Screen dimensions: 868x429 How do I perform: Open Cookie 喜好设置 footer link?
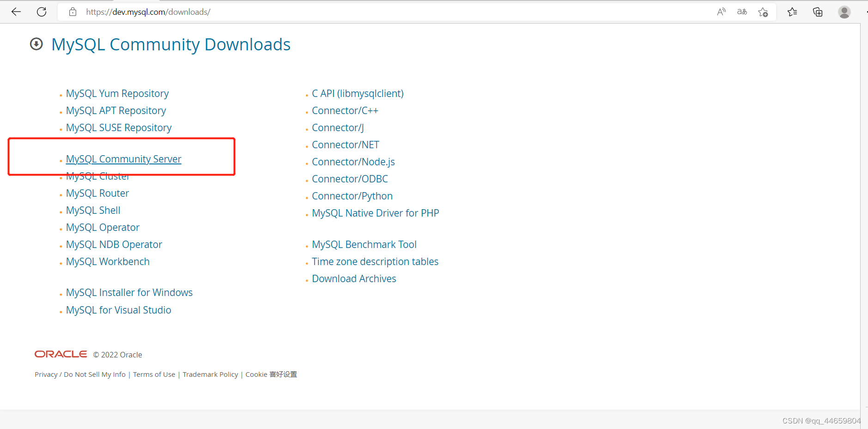pos(271,375)
